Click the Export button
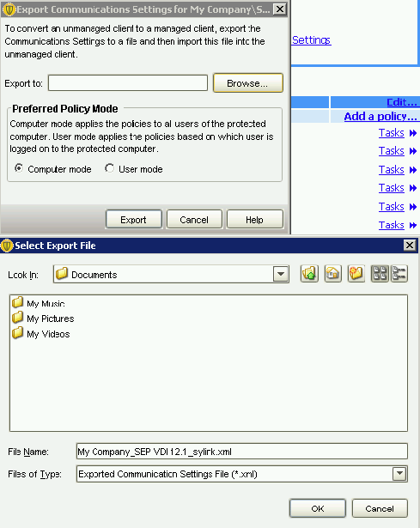420x528 pixels. click(x=134, y=220)
